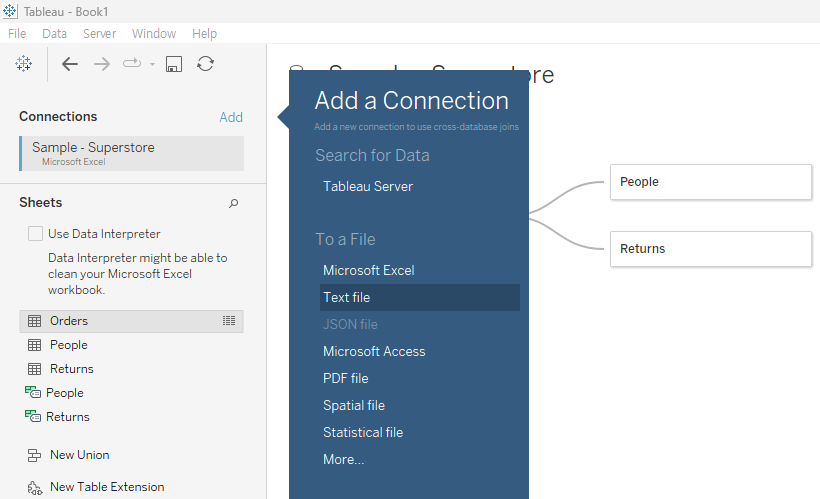
Task: Open the dropdown arrow next to replay icon
Action: (x=152, y=64)
